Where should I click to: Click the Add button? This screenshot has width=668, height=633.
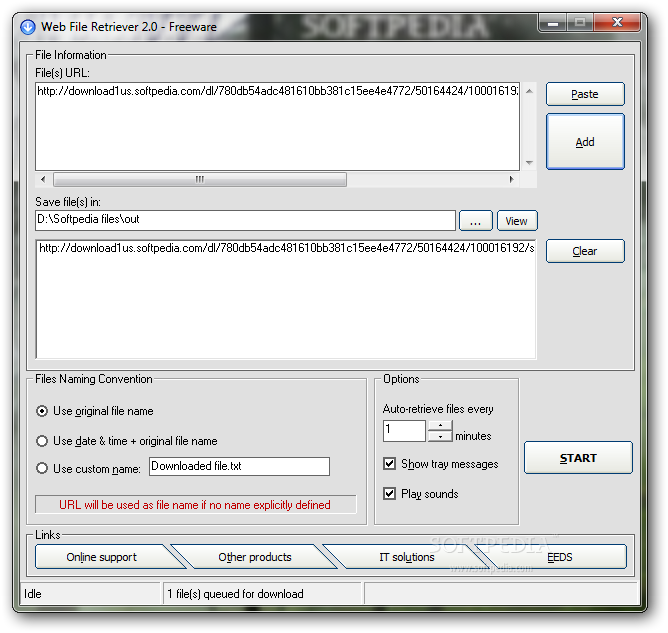tap(585, 142)
